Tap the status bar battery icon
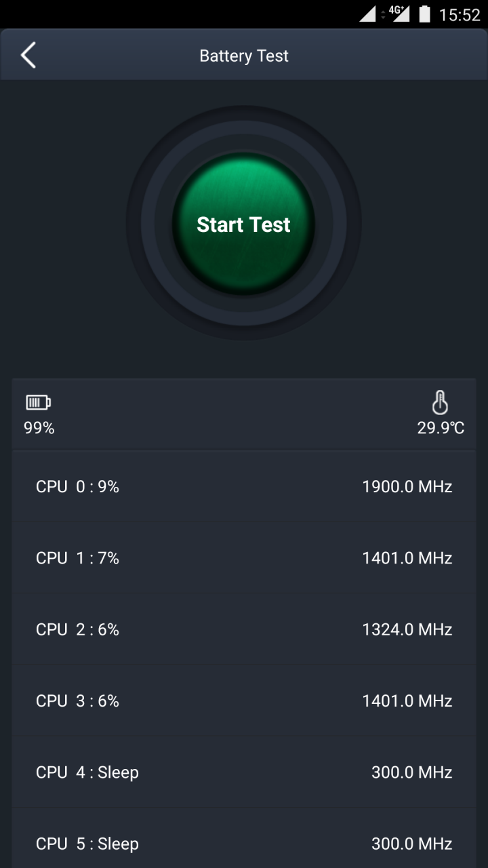 point(425,14)
